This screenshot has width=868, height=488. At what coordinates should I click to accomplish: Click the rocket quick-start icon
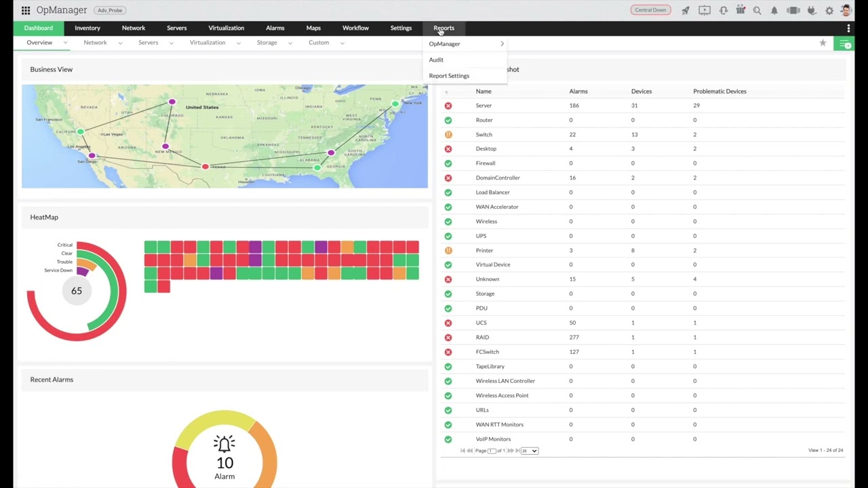(x=686, y=10)
